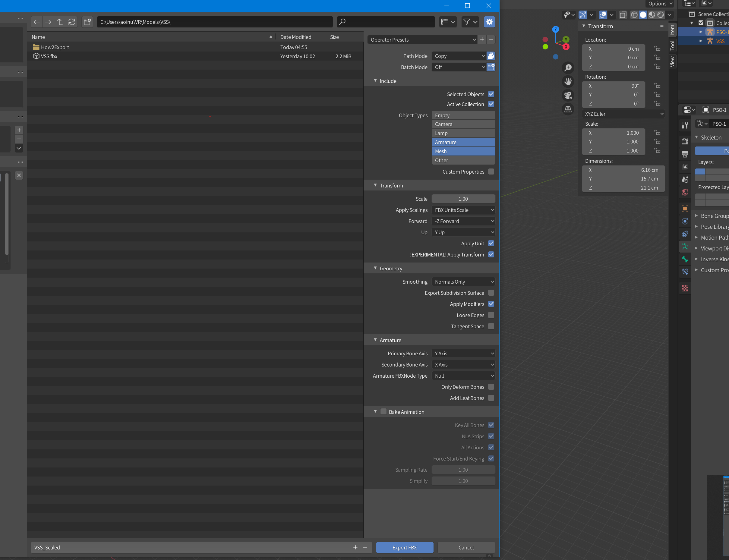Viewport: 729px width, 560px height.
Task: Select Mesh in Object Types list
Action: point(463,151)
